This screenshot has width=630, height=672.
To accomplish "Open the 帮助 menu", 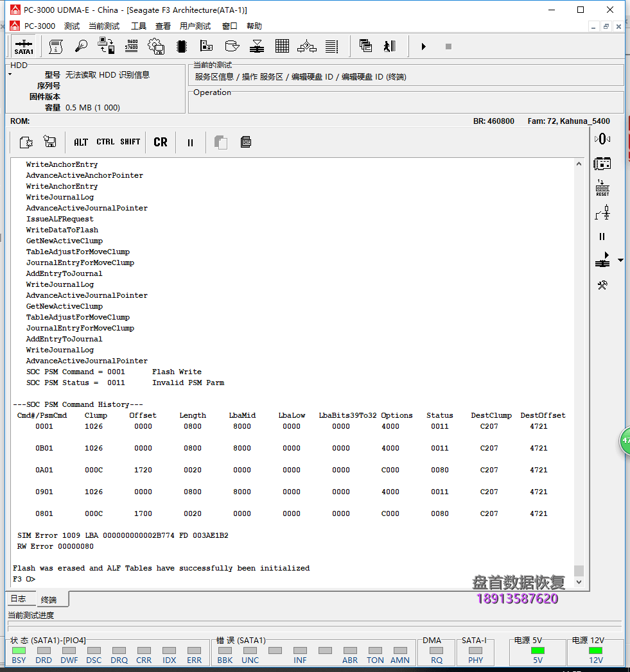I will pyautogui.click(x=254, y=26).
